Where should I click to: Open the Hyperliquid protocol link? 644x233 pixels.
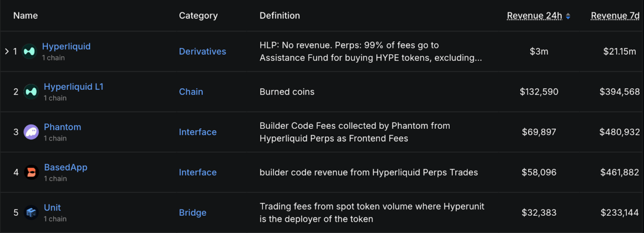pos(66,46)
